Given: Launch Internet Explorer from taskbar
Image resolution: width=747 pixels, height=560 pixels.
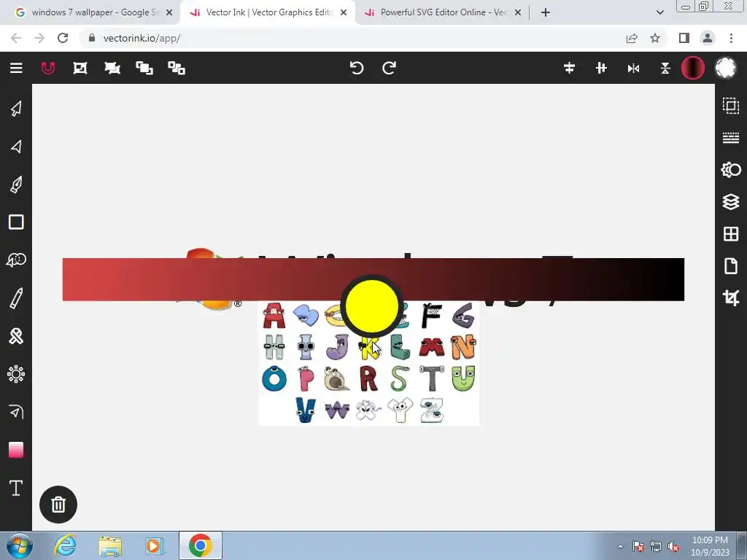Looking at the screenshot, I should click(65, 545).
